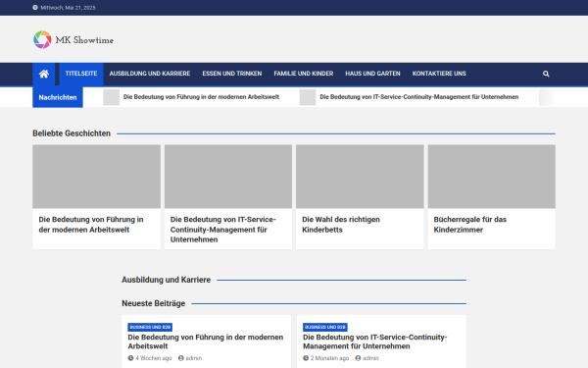Viewport: 588px width, 368px height.
Task: Select Familie und Kinder menu item
Action: click(304, 74)
